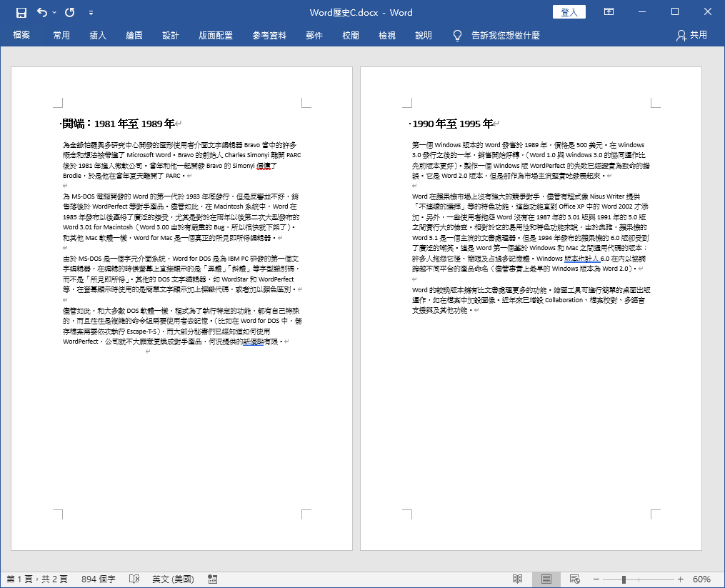
Task: Click text Escape-T-S on page one
Action: click(x=142, y=332)
